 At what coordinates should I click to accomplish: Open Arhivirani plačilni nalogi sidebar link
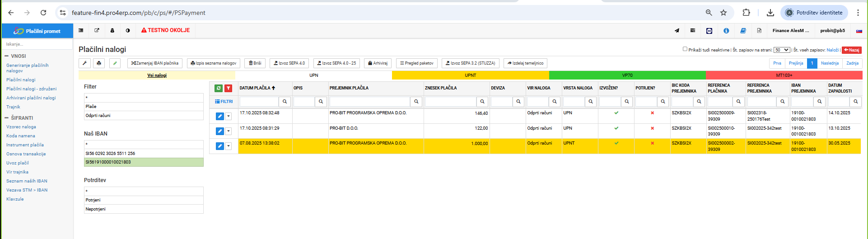[x=31, y=98]
